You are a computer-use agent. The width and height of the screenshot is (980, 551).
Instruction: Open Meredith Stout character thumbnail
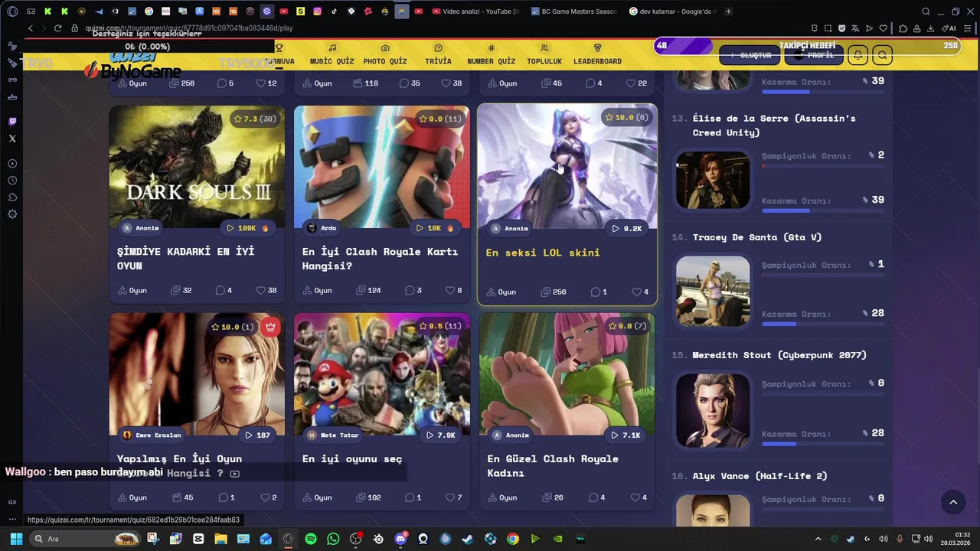[713, 410]
